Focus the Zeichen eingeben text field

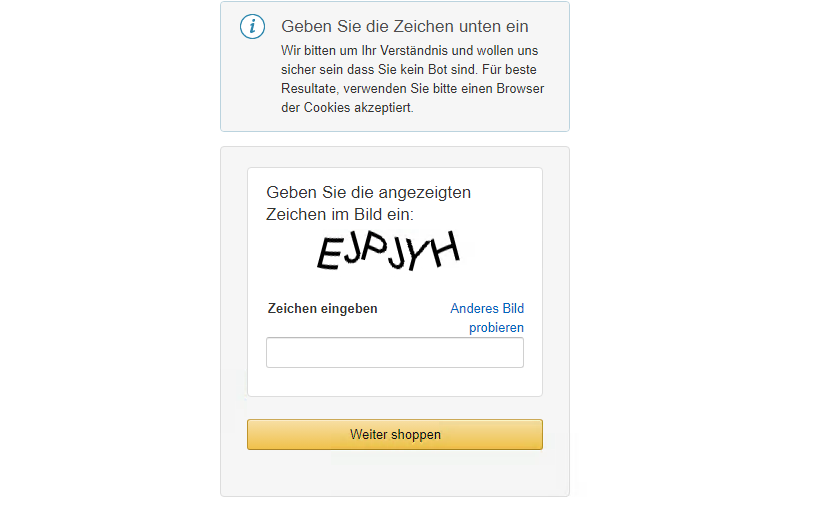(395, 353)
